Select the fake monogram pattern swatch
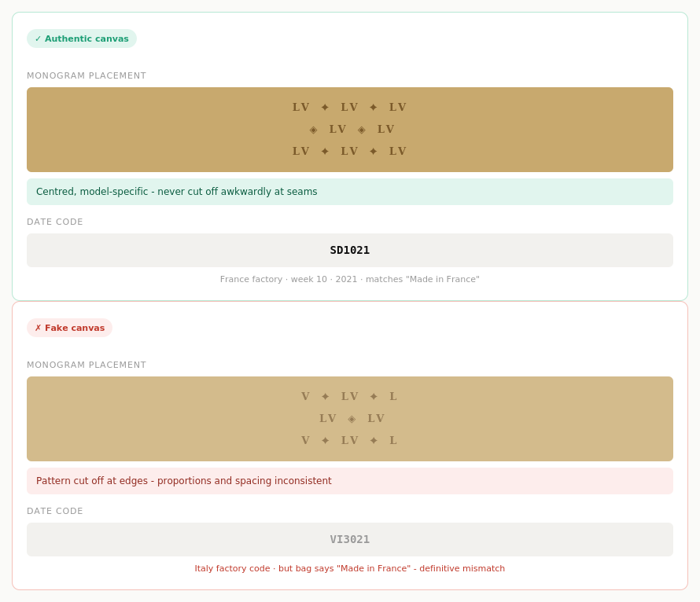700x602 pixels. (350, 419)
